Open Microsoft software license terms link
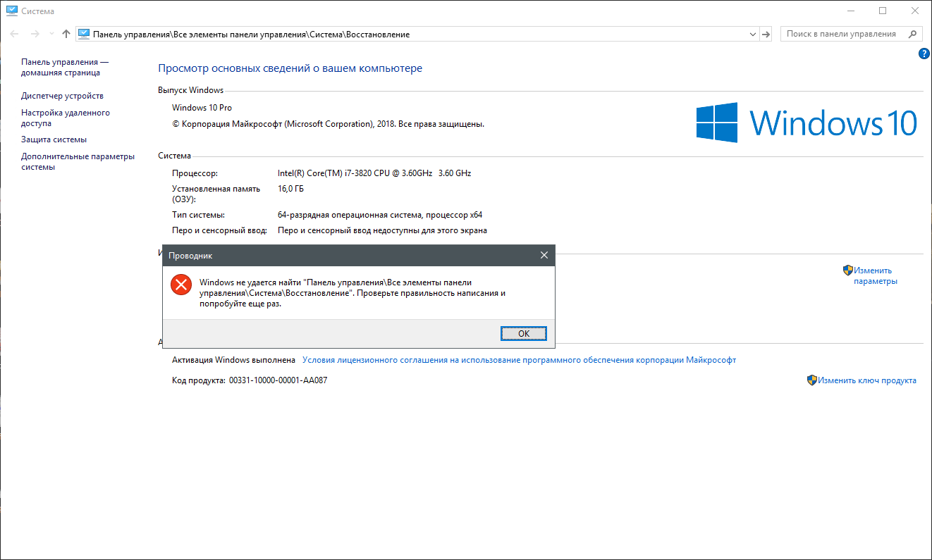 (519, 360)
